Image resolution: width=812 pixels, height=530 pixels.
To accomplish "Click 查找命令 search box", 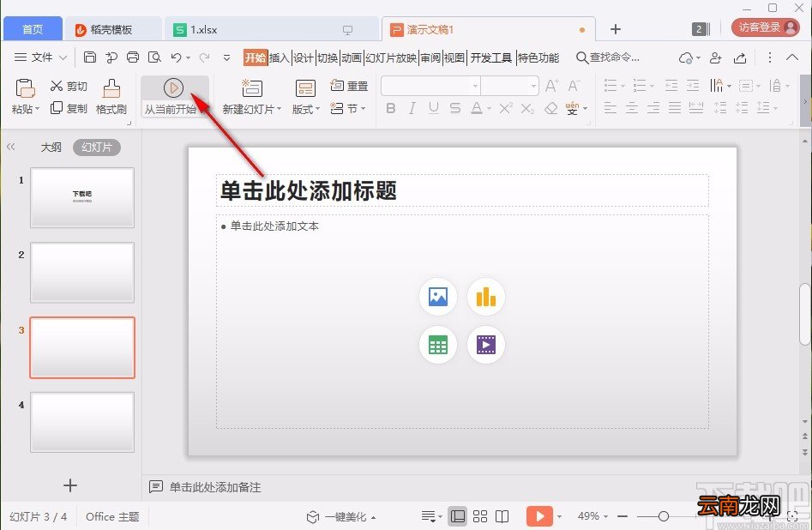I will pos(608,57).
